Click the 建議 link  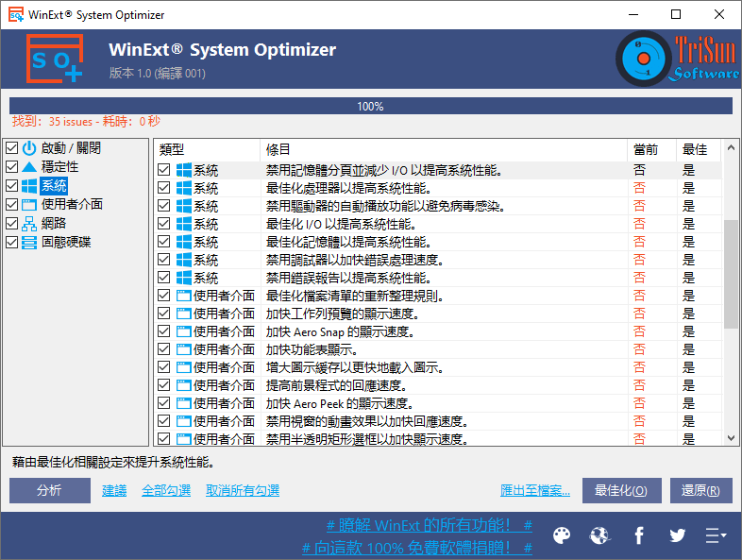pos(114,490)
